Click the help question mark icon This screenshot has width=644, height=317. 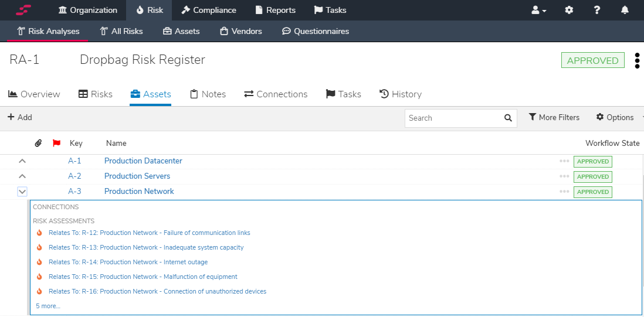tap(597, 10)
